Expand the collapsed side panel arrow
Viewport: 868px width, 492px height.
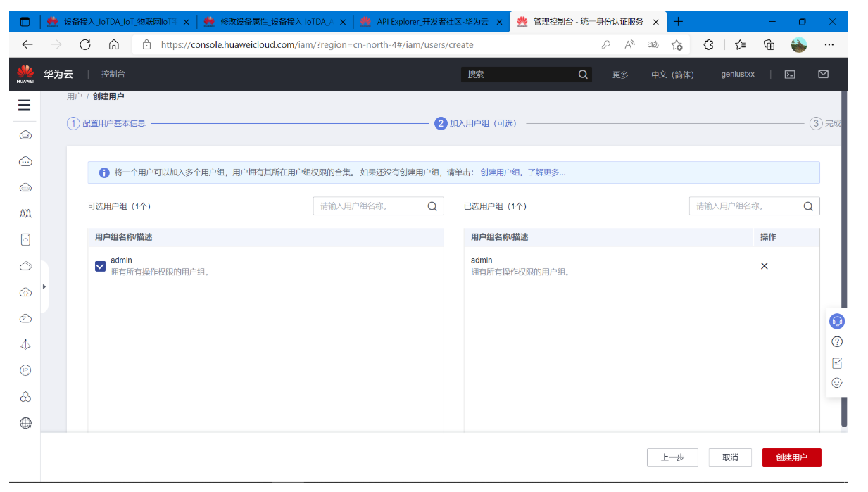click(44, 286)
